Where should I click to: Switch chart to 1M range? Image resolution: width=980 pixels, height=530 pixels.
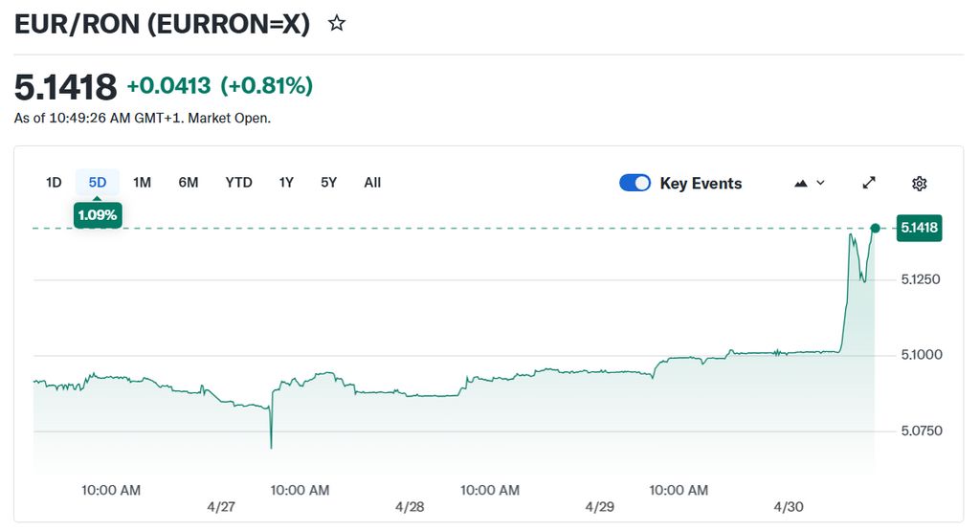click(142, 182)
